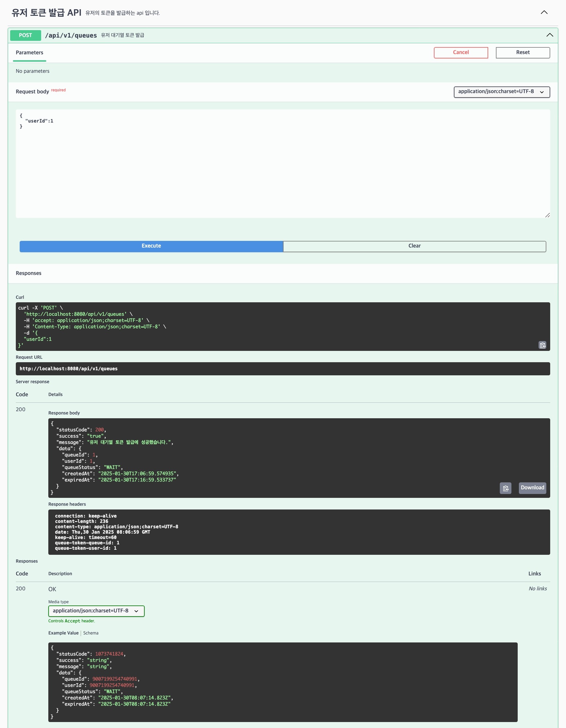Viewport: 566px width, 728px height.
Task: Click the server response code 200
Action: click(20, 409)
